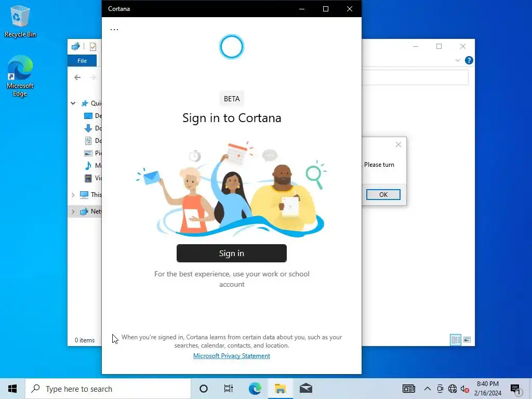The width and height of the screenshot is (532, 399).
Task: Click the Properties checkmark icon in Explorer title bar
Action: tap(93, 46)
